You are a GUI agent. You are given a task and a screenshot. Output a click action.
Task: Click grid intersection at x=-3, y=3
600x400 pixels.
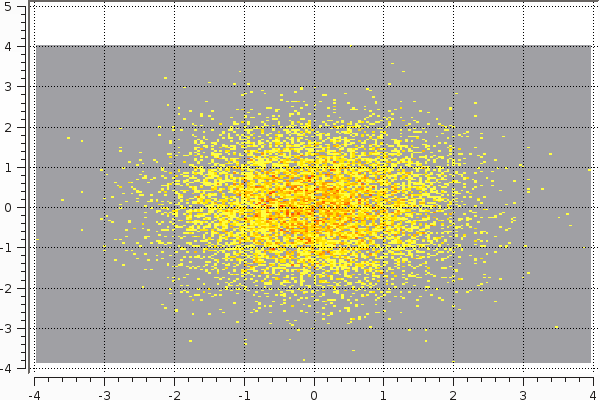tap(104, 87)
